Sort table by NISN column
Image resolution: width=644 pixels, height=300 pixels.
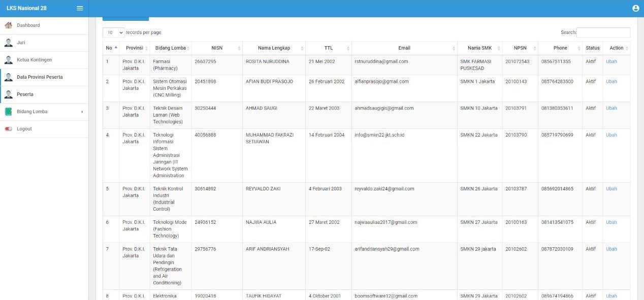pos(217,48)
